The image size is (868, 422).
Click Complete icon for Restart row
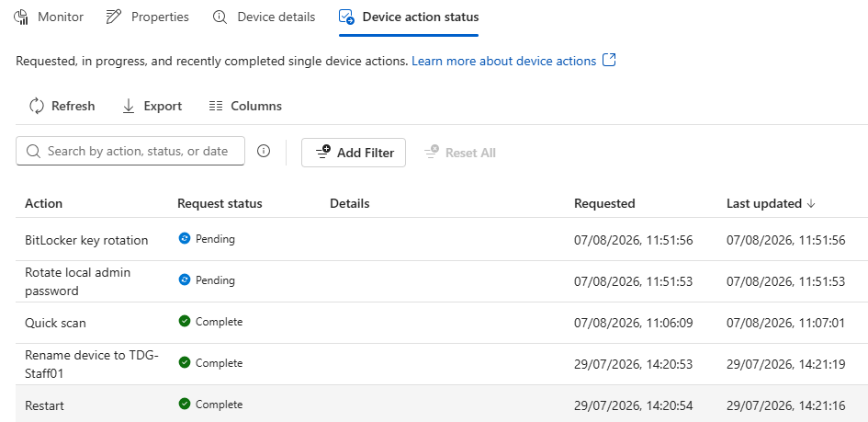point(185,404)
